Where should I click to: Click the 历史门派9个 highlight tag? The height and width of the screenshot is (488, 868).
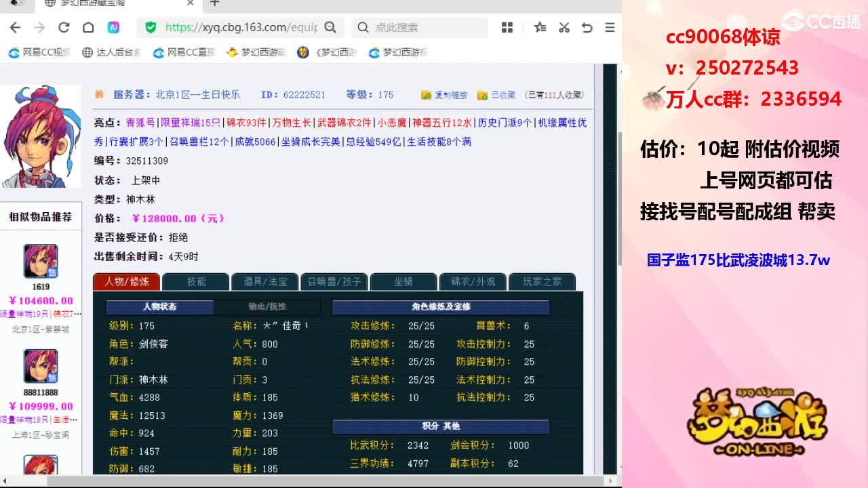pos(505,123)
